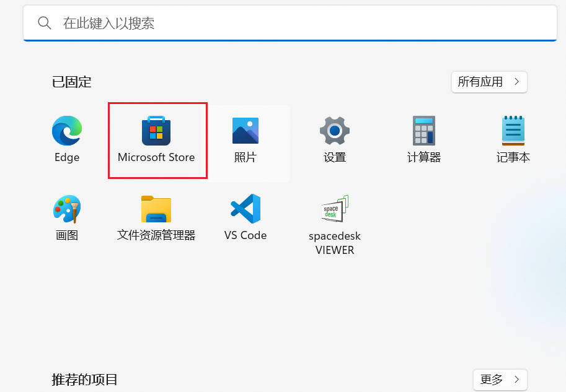Open the Edge browser icon
Viewport: 566px width, 392px height.
[x=67, y=131]
